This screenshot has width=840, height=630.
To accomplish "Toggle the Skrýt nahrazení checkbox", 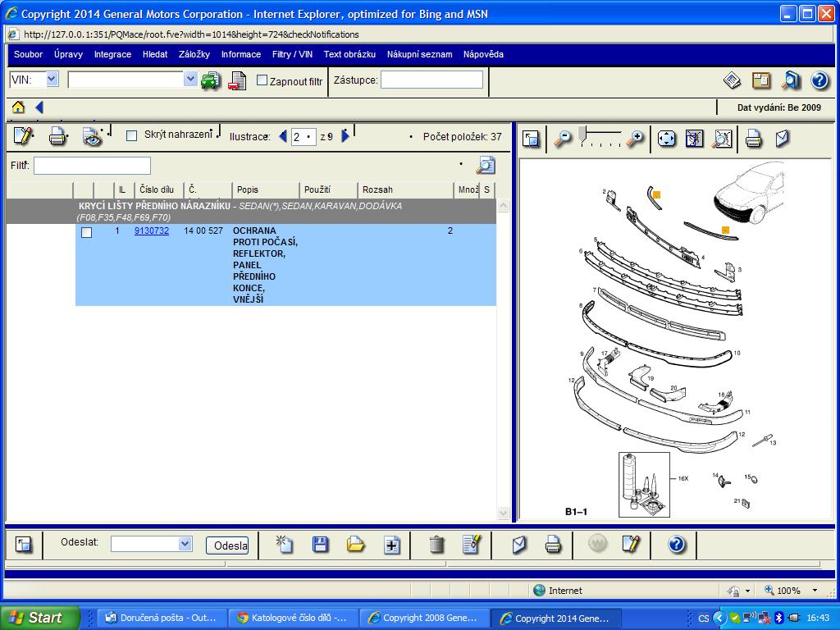I will click(x=131, y=135).
